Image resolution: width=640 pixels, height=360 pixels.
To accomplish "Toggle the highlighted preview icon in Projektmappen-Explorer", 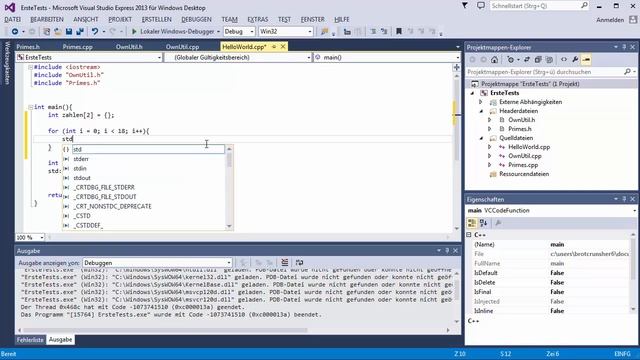I will [x=586, y=60].
